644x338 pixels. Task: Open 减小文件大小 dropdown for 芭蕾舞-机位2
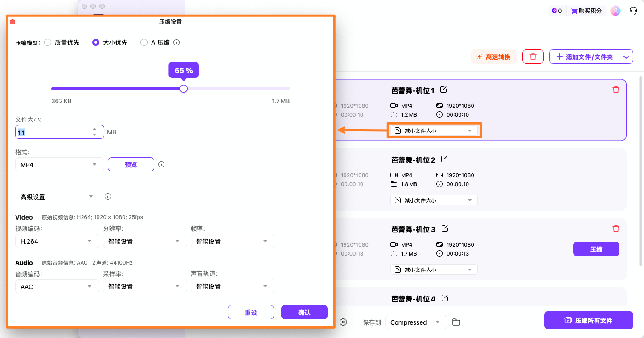[x=433, y=200]
